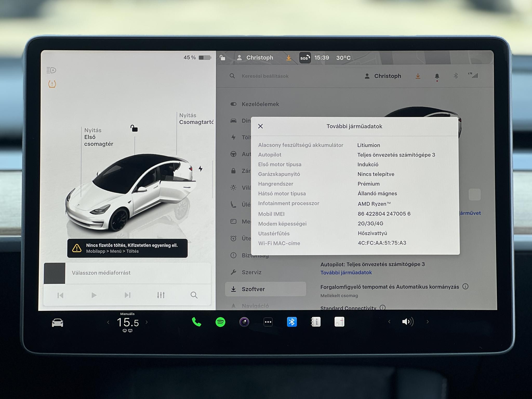Tap the software download icon in status bar
Image resolution: width=532 pixels, height=399 pixels.
pos(288,58)
